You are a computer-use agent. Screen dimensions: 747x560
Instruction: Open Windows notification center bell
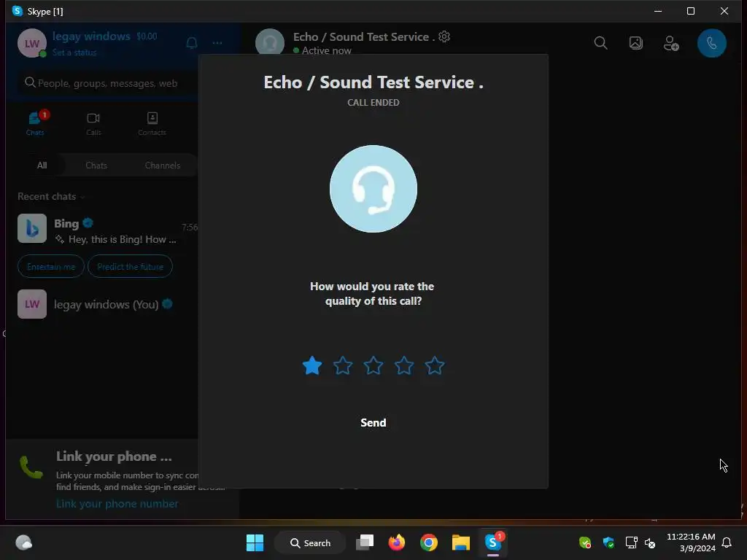[x=727, y=542]
